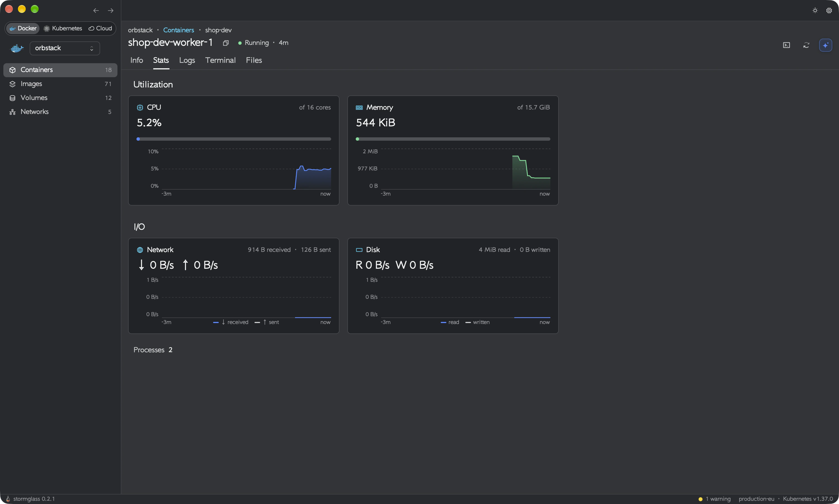Image resolution: width=839 pixels, height=504 pixels.
Task: Click the 'of 16 cores' label
Action: point(315,107)
